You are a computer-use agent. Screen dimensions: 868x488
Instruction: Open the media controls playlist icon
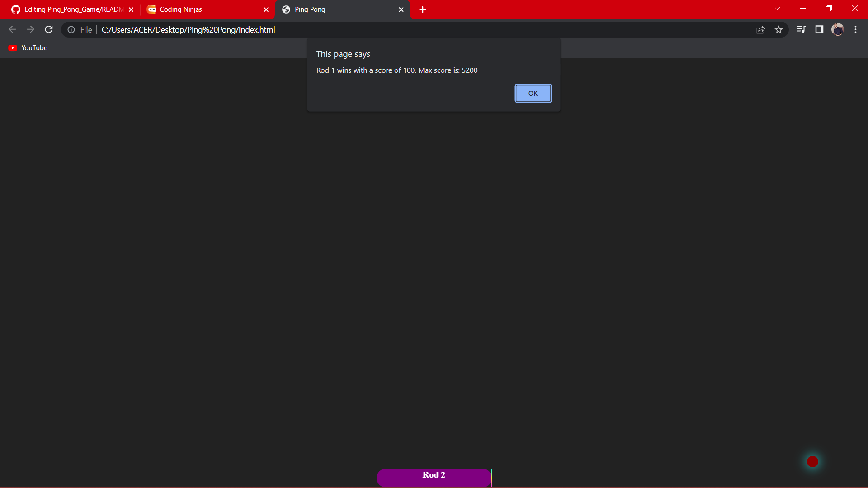pyautogui.click(x=801, y=29)
